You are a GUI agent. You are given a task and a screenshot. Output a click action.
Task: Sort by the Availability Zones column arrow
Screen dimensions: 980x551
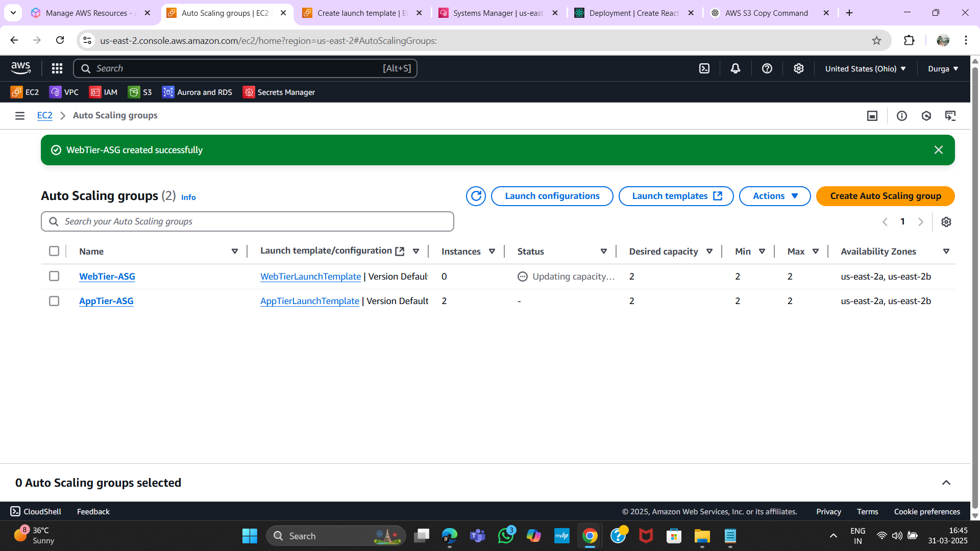point(946,252)
